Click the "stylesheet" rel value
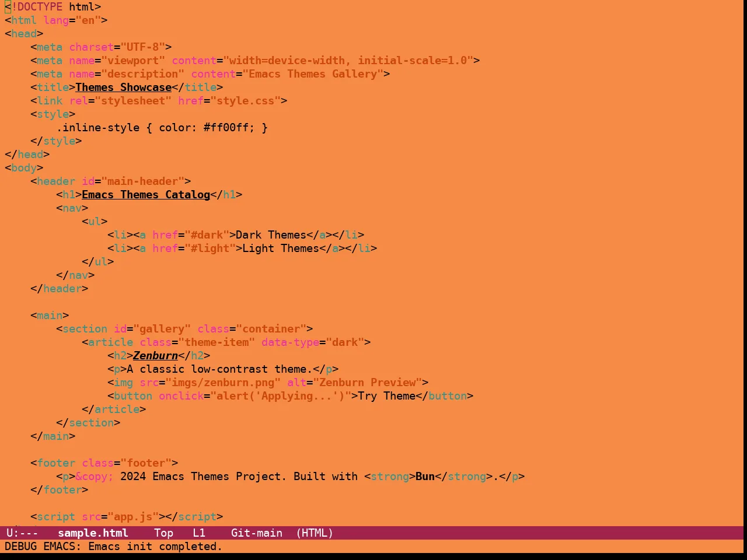The height and width of the screenshot is (560, 747). (x=133, y=101)
